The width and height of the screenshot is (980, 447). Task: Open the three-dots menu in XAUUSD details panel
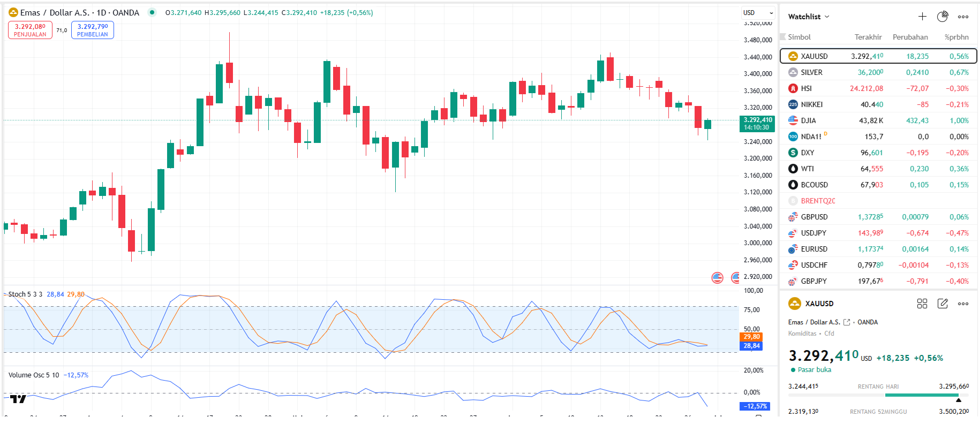pyautogui.click(x=963, y=304)
